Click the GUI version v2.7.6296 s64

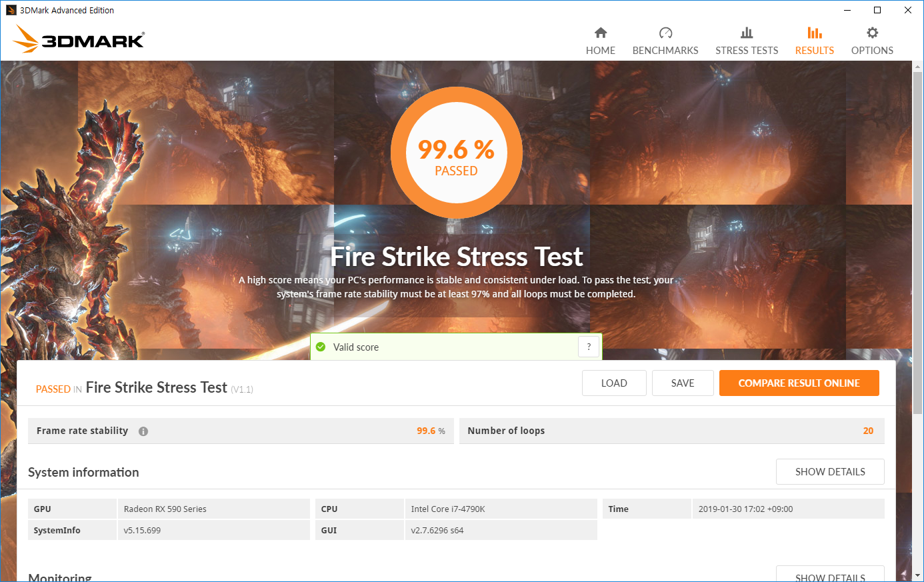pos(437,531)
